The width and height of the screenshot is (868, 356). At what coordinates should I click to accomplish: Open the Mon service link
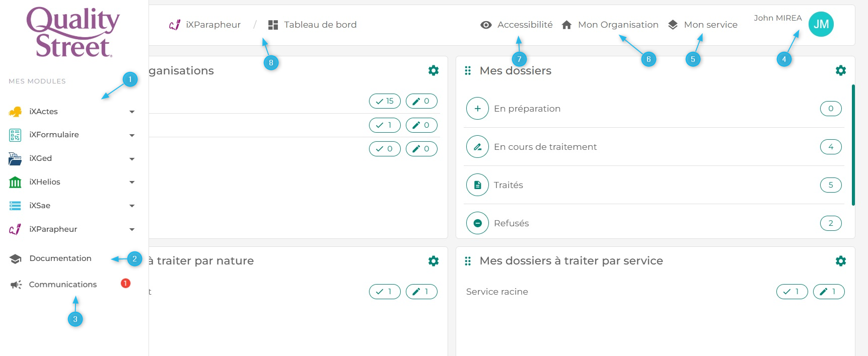click(x=710, y=25)
